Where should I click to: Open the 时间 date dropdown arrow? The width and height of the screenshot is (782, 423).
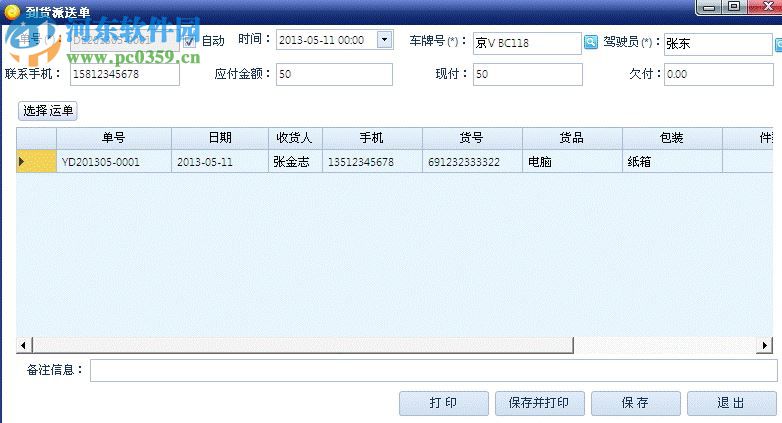pos(385,40)
